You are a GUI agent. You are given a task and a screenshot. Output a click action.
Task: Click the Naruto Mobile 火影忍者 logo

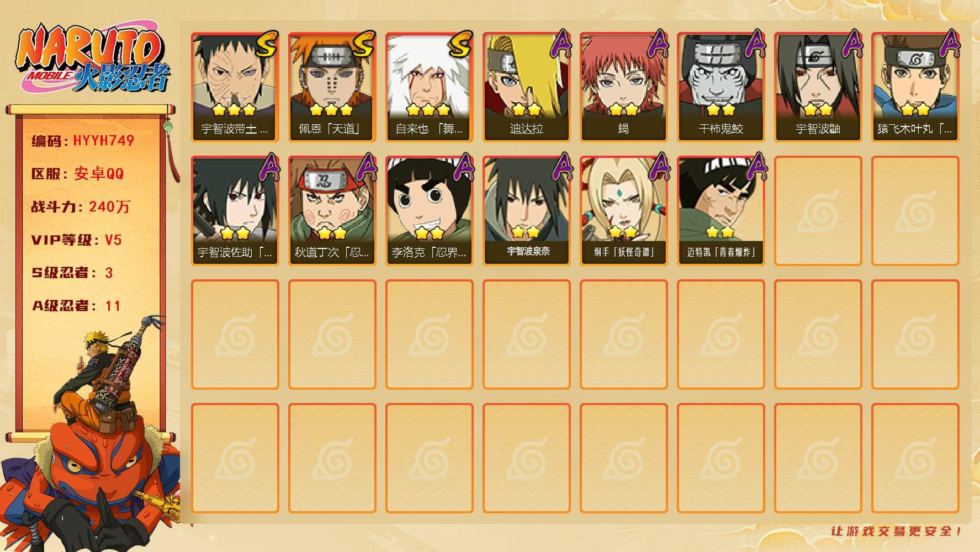tap(92, 59)
